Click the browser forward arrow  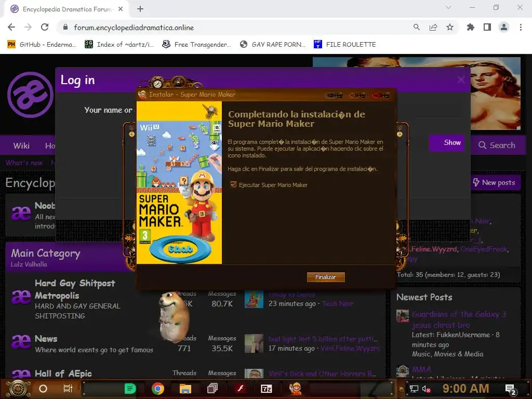pyautogui.click(x=28, y=27)
